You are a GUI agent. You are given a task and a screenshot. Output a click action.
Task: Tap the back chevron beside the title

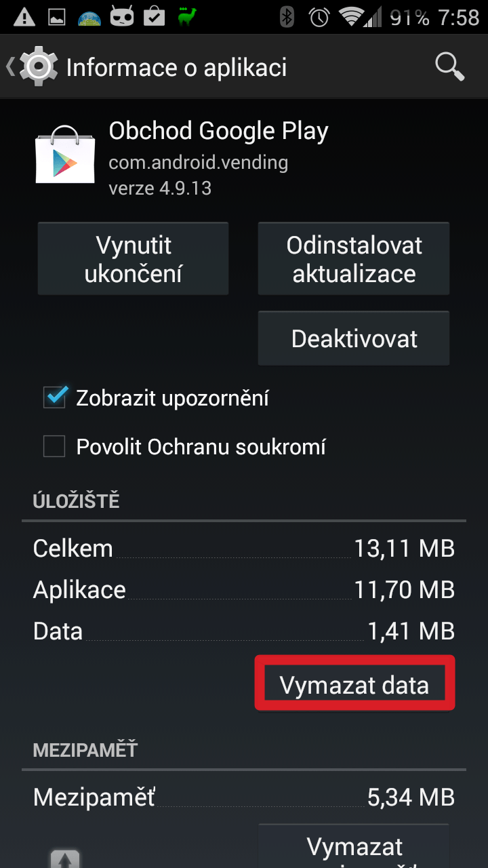pyautogui.click(x=11, y=66)
